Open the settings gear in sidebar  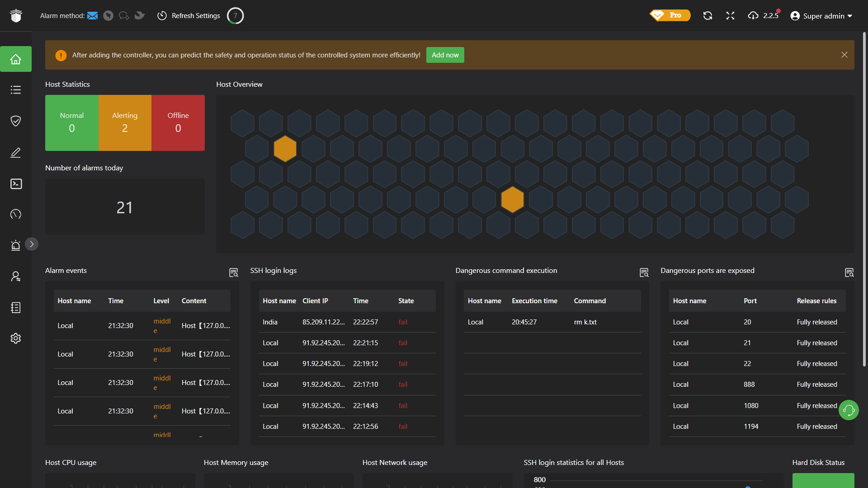point(16,338)
